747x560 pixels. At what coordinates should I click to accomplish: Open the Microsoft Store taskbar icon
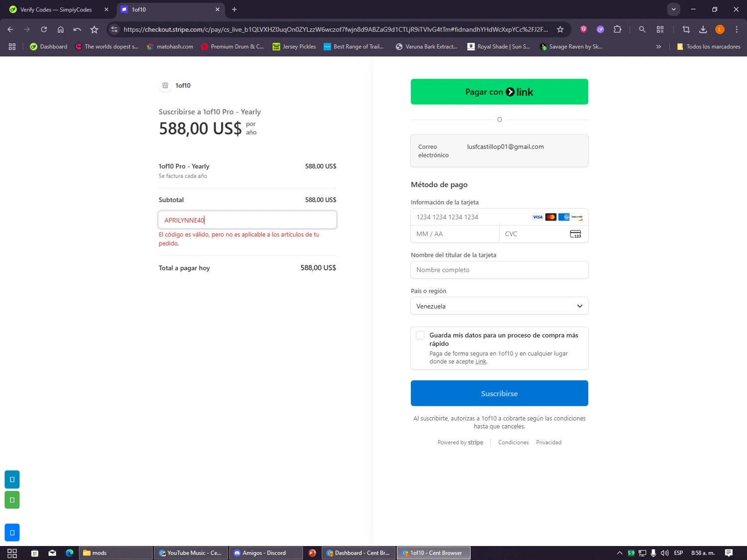coord(35,553)
